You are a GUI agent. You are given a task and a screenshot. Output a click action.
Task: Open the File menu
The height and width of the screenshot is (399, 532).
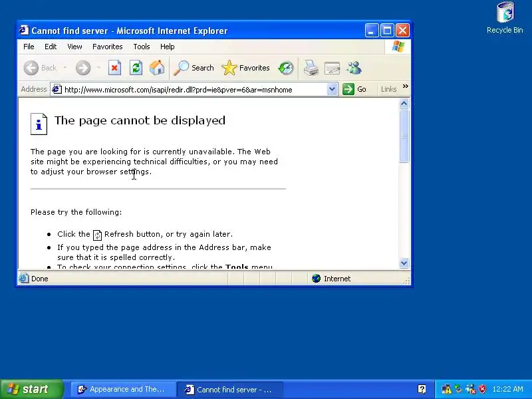pyautogui.click(x=29, y=47)
